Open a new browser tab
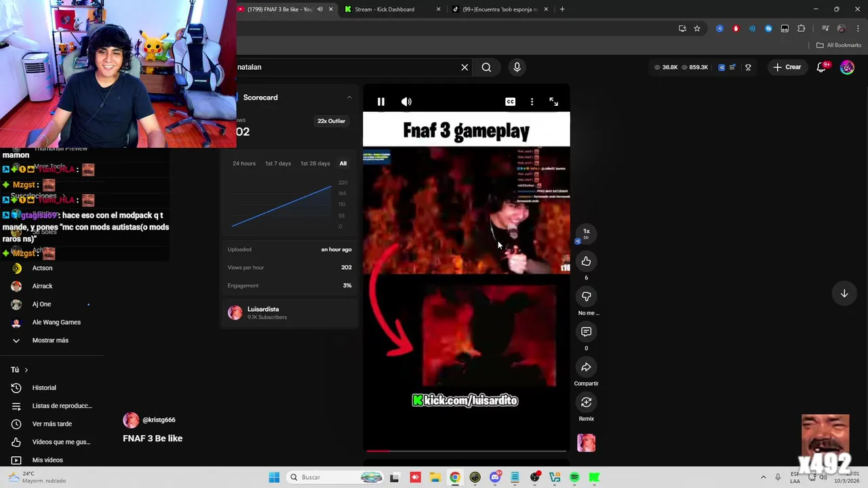The width and height of the screenshot is (868, 488). pyautogui.click(x=562, y=9)
